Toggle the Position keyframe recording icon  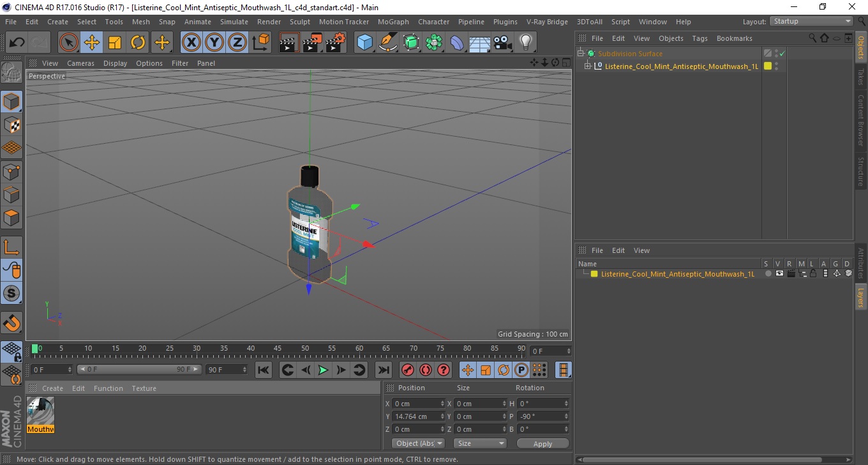click(x=468, y=370)
